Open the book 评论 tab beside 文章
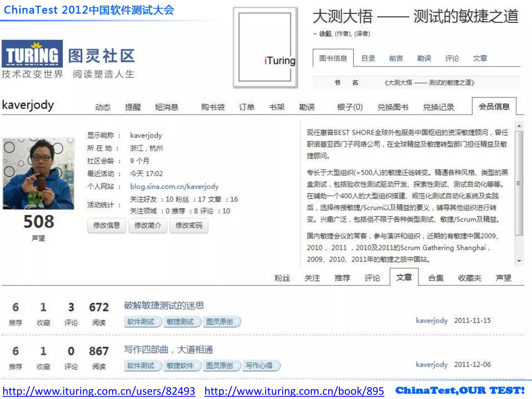This screenshot has width=532, height=399. [452, 58]
